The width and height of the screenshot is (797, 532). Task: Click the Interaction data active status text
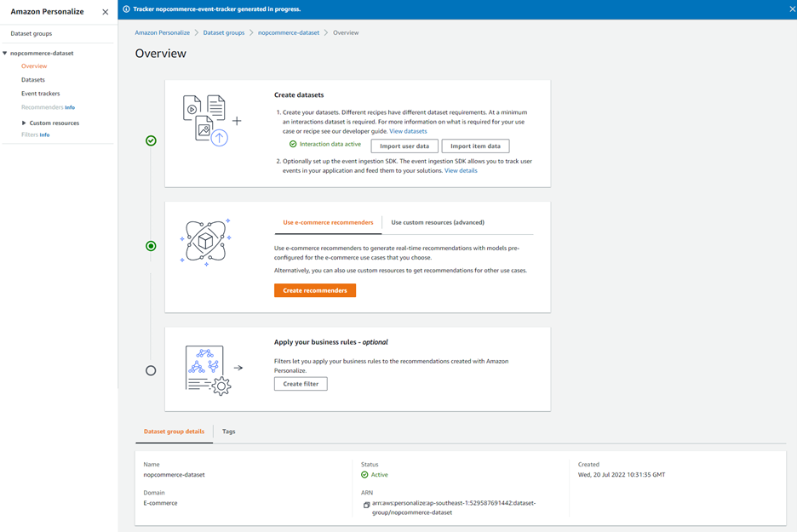(330, 145)
